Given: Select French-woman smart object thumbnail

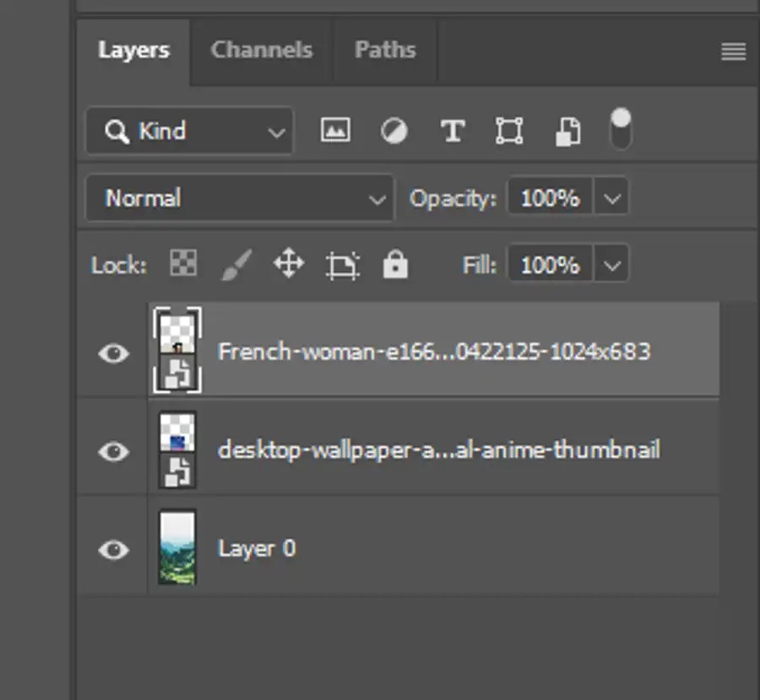Looking at the screenshot, I should coord(177,350).
